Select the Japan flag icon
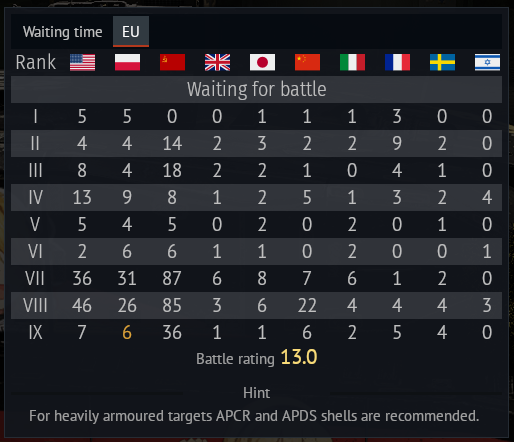This screenshot has width=514, height=442. [x=262, y=62]
